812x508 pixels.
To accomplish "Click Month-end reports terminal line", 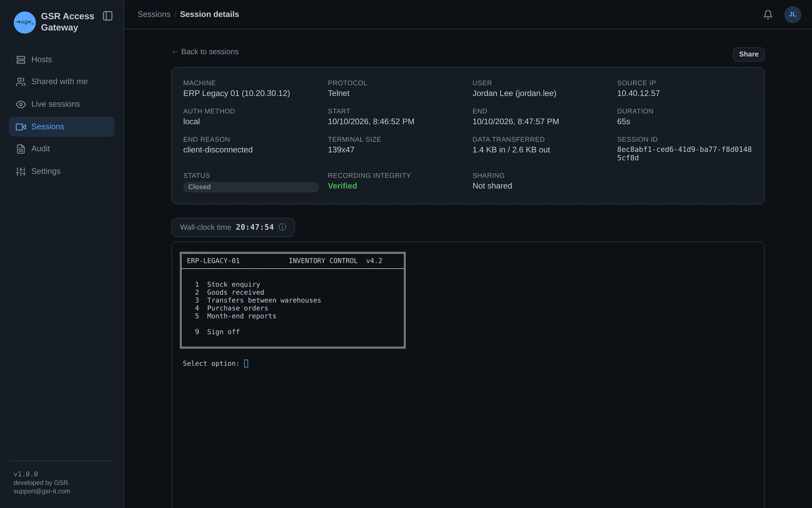I will [x=235, y=316].
